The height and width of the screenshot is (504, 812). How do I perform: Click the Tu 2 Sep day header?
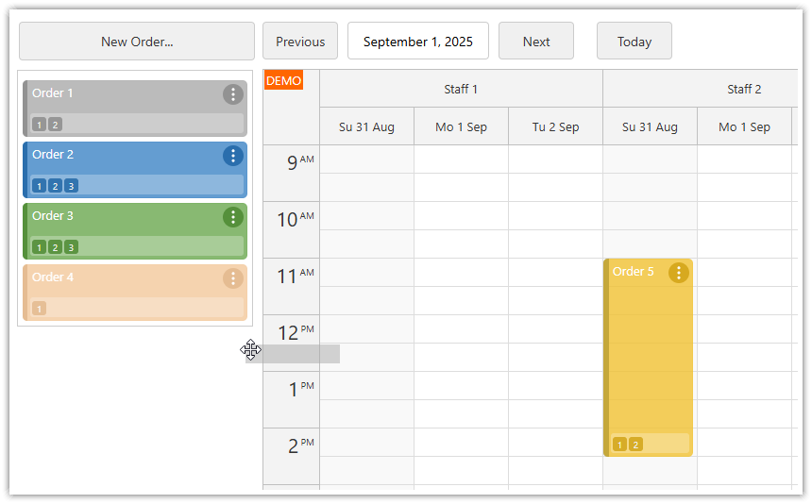coord(555,126)
